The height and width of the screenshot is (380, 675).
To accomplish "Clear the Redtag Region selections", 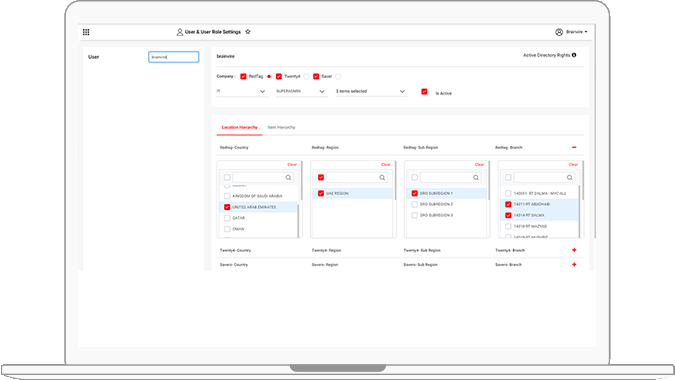I will [386, 164].
